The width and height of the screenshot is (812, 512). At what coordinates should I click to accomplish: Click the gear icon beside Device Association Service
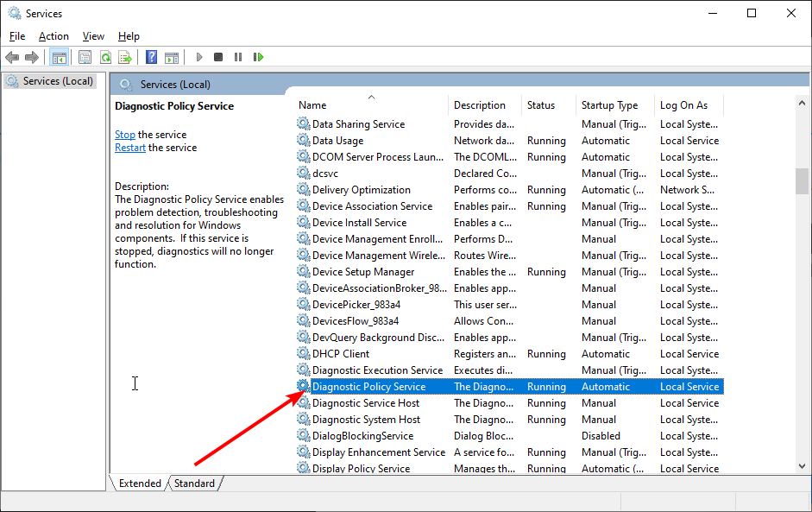303,205
